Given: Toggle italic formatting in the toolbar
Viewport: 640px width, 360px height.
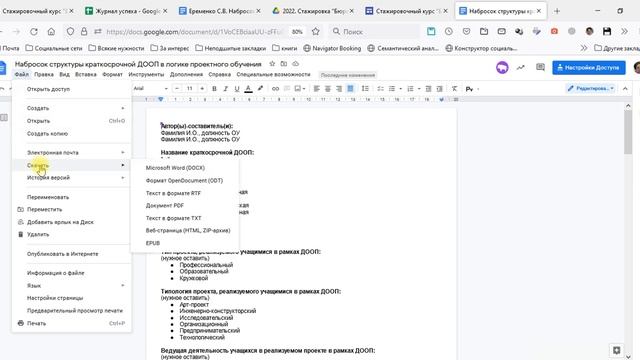Looking at the screenshot, I should pos(225,89).
